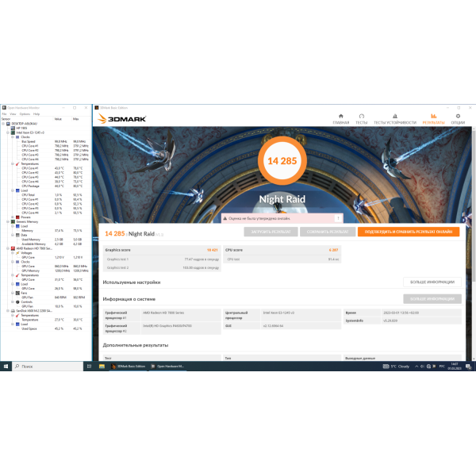Click the Temperatures thermometer icon under AMD Radeon
Screen dimensions: 476x476
pos(17,275)
